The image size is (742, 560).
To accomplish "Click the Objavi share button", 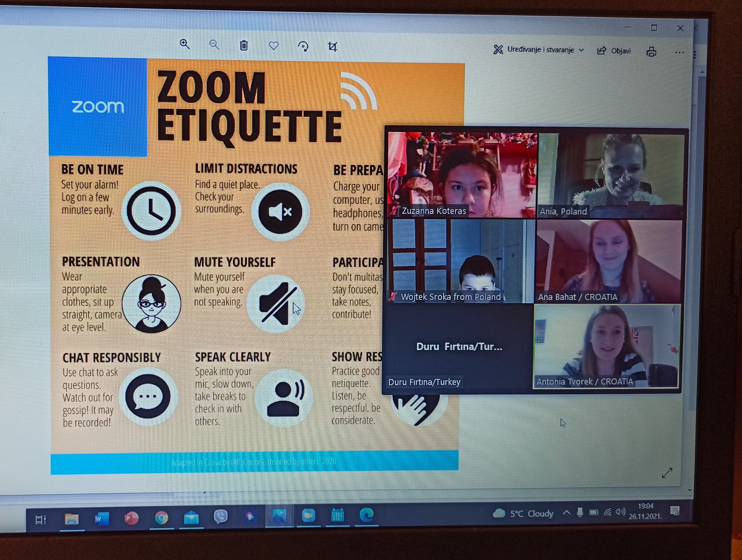I will pyautogui.click(x=614, y=51).
